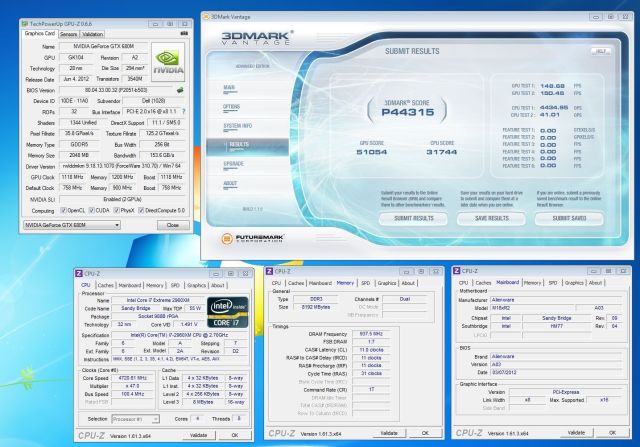The height and width of the screenshot is (447, 640).
Task: Open Main section in 3DMark Vantage
Action: tap(229, 88)
